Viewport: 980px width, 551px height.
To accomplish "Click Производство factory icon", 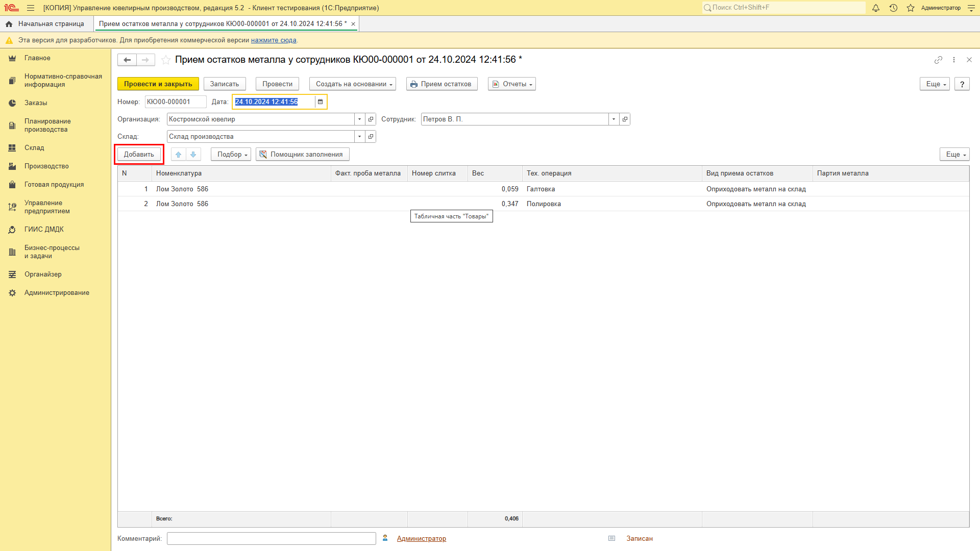I will pyautogui.click(x=12, y=166).
